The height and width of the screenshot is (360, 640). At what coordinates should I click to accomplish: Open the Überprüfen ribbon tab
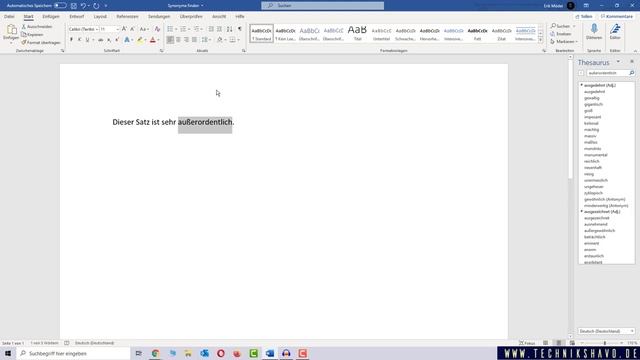(191, 16)
